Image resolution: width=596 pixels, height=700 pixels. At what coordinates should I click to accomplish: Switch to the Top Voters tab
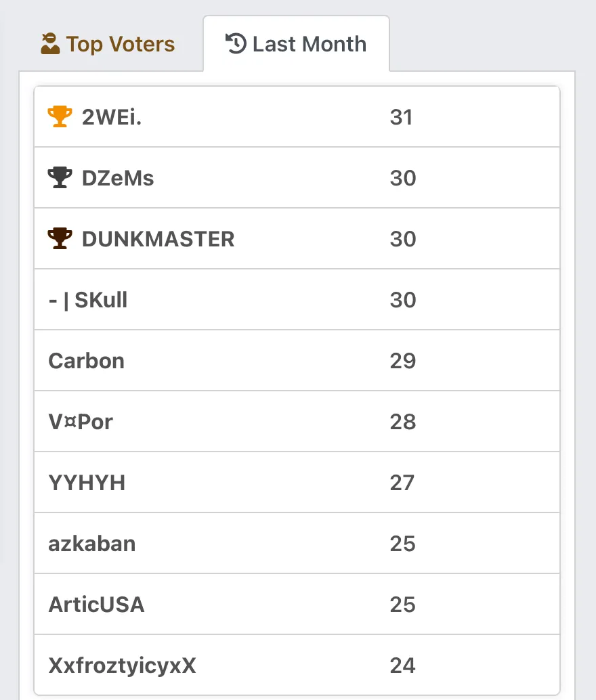pos(108,44)
